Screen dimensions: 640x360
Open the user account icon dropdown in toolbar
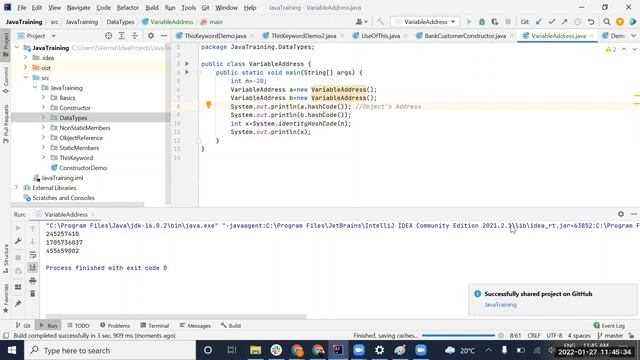(x=361, y=22)
